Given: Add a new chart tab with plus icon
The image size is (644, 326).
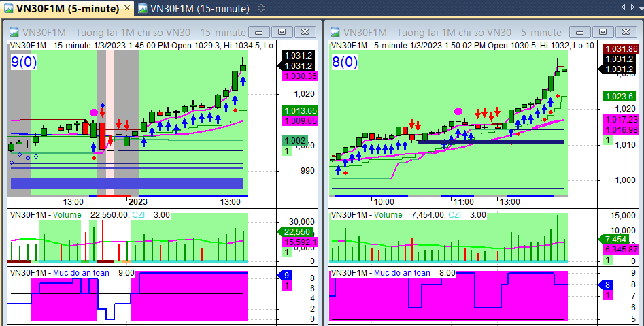Looking at the screenshot, I should click(261, 7).
